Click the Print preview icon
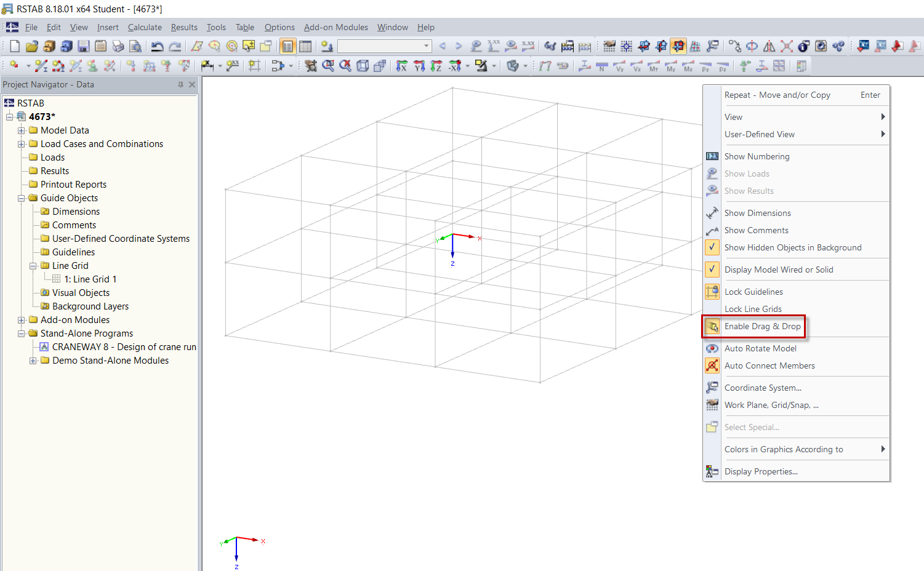The image size is (924, 571). tap(135, 46)
